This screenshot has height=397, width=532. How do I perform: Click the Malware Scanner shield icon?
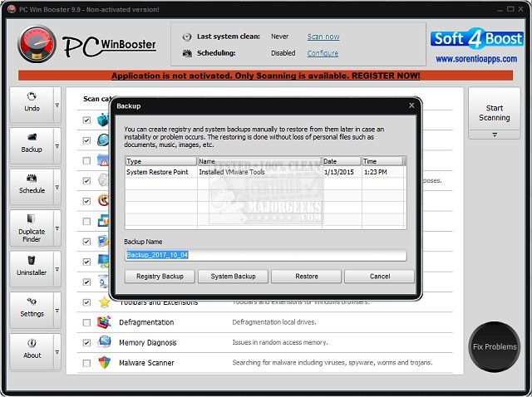tap(104, 362)
